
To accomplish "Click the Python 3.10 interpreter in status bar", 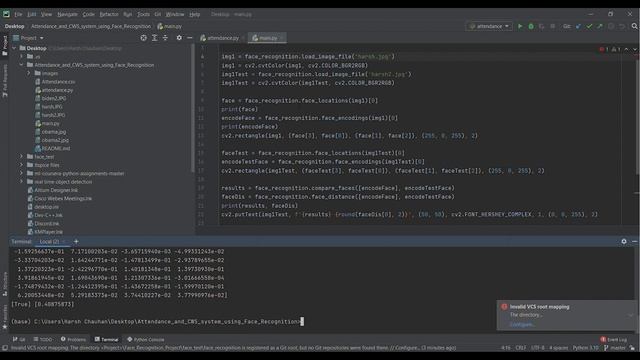I will pos(585,348).
